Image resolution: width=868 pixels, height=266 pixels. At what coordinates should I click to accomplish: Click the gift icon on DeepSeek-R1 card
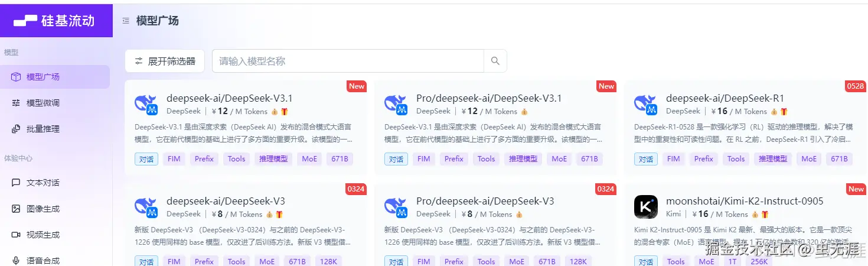(784, 111)
